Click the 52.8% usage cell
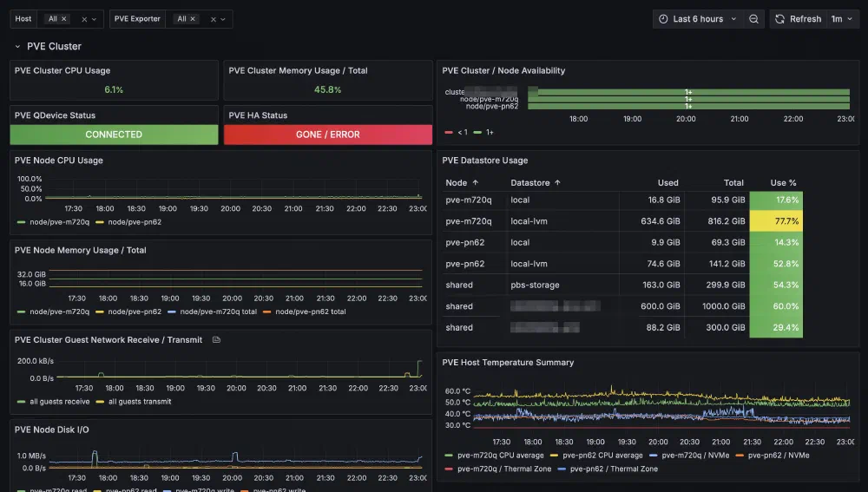Screen dimensions: 868x492 (x=776, y=264)
